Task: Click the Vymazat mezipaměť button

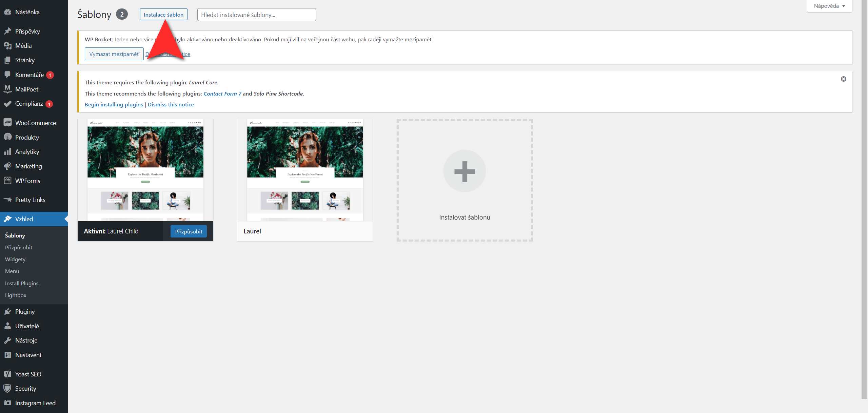Action: click(114, 54)
